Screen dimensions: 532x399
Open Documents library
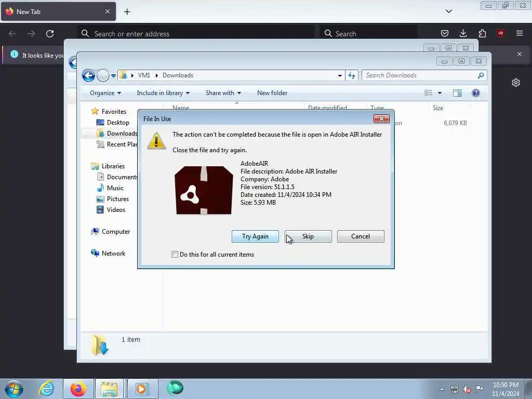[122, 177]
